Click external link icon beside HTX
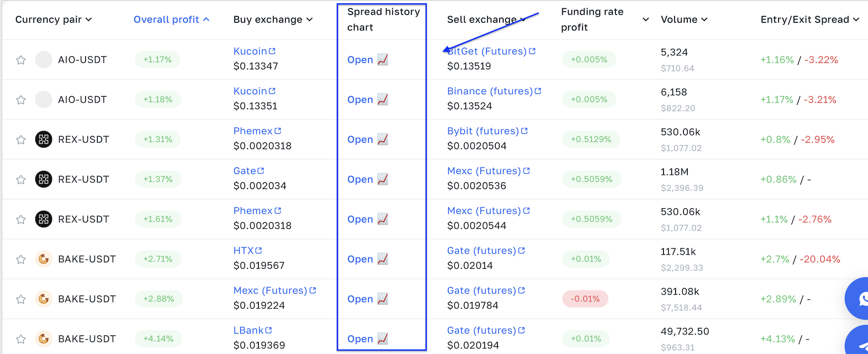The height and width of the screenshot is (354, 868). [258, 250]
